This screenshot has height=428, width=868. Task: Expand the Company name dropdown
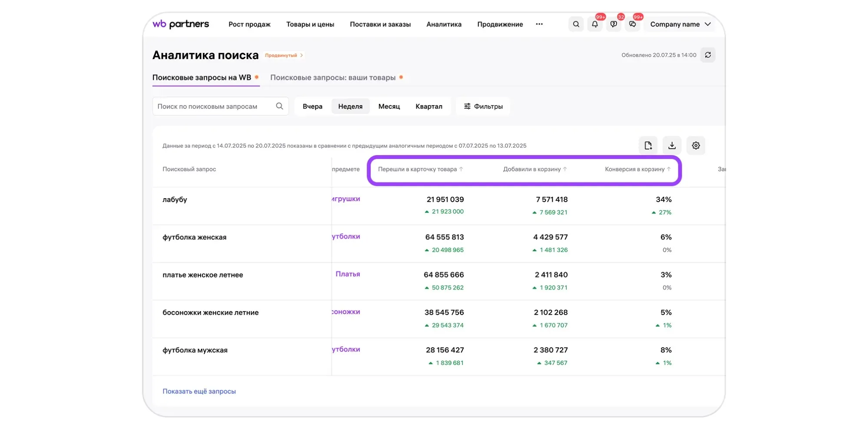point(680,24)
